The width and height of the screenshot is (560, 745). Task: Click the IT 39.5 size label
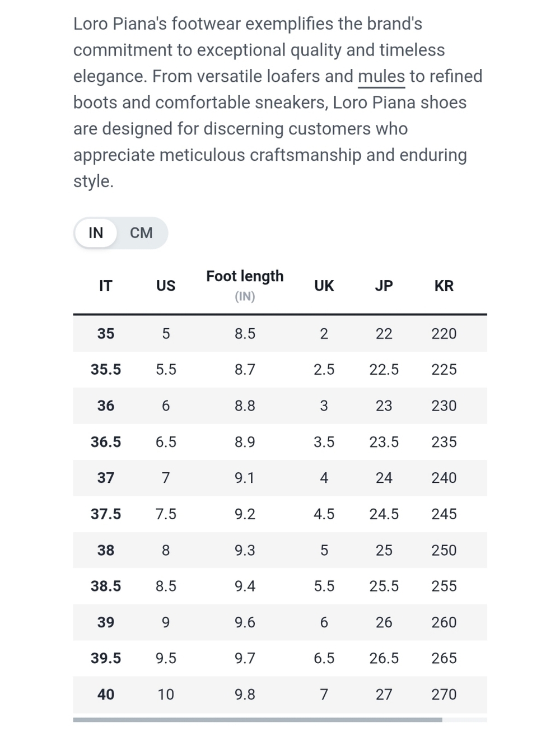tap(106, 658)
